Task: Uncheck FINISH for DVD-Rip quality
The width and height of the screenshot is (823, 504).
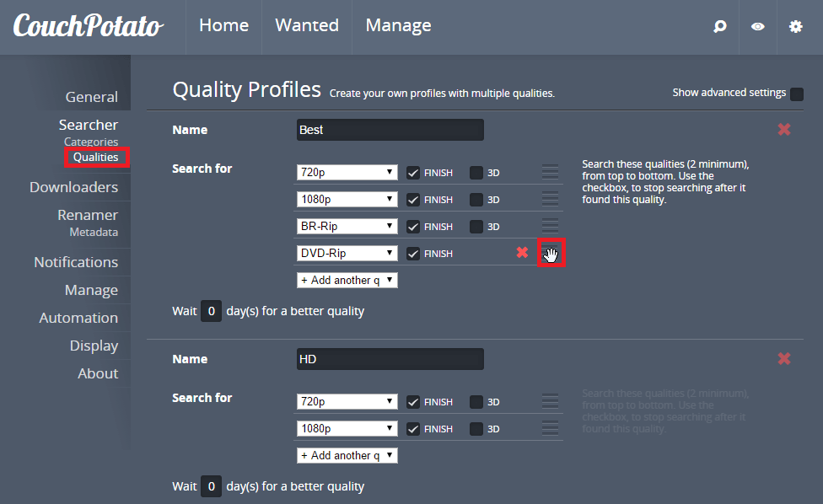Action: [x=413, y=253]
